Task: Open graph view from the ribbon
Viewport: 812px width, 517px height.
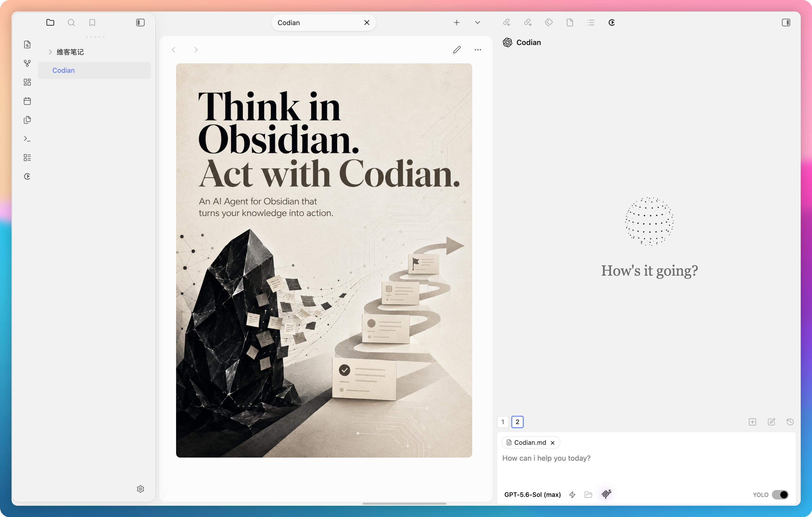Action: [27, 63]
